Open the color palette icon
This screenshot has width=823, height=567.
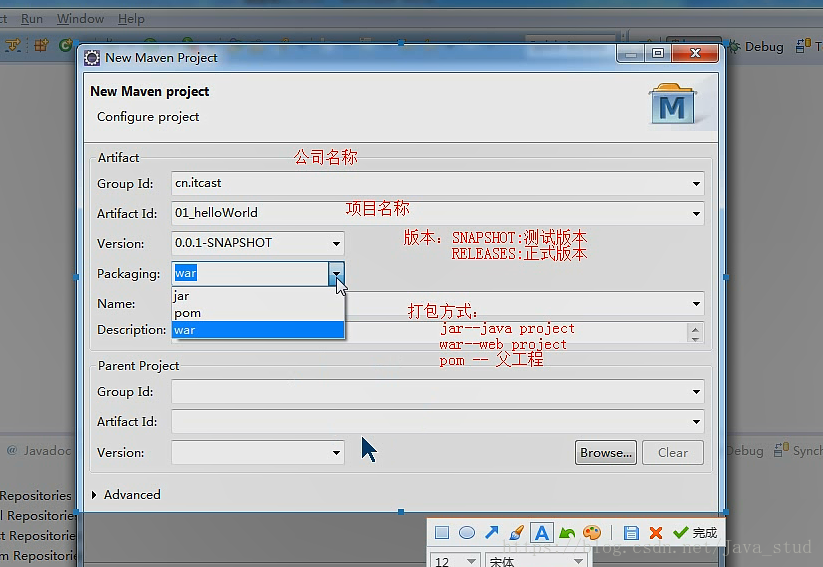(592, 533)
